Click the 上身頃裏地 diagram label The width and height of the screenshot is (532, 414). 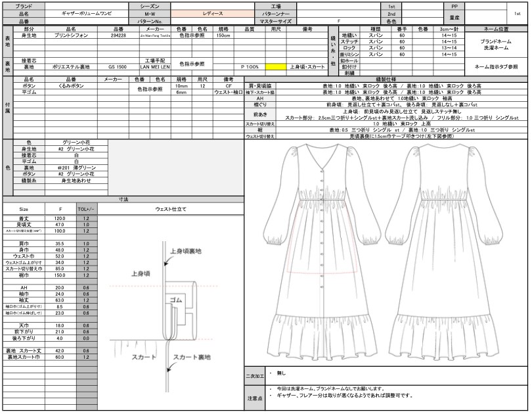186,251
